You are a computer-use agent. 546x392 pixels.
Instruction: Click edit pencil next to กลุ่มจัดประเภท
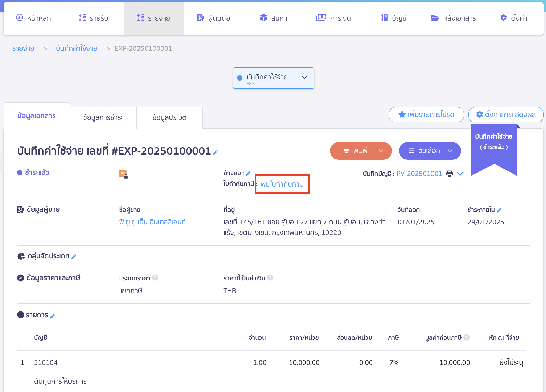74,257
